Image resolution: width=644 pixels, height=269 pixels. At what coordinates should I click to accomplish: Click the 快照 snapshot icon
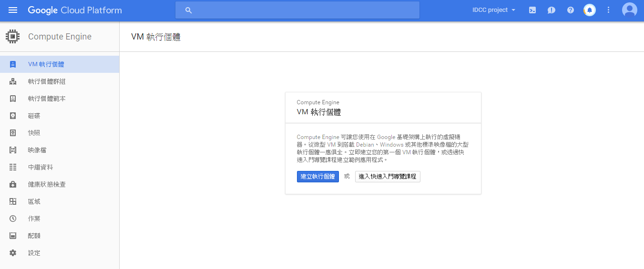tap(13, 133)
